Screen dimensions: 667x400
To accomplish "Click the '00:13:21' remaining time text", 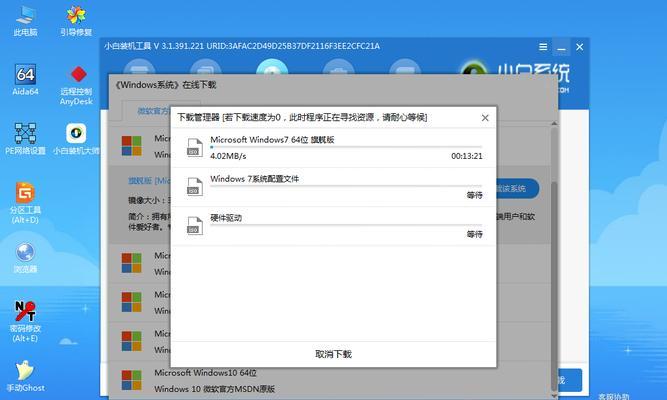I will pyautogui.click(x=467, y=156).
